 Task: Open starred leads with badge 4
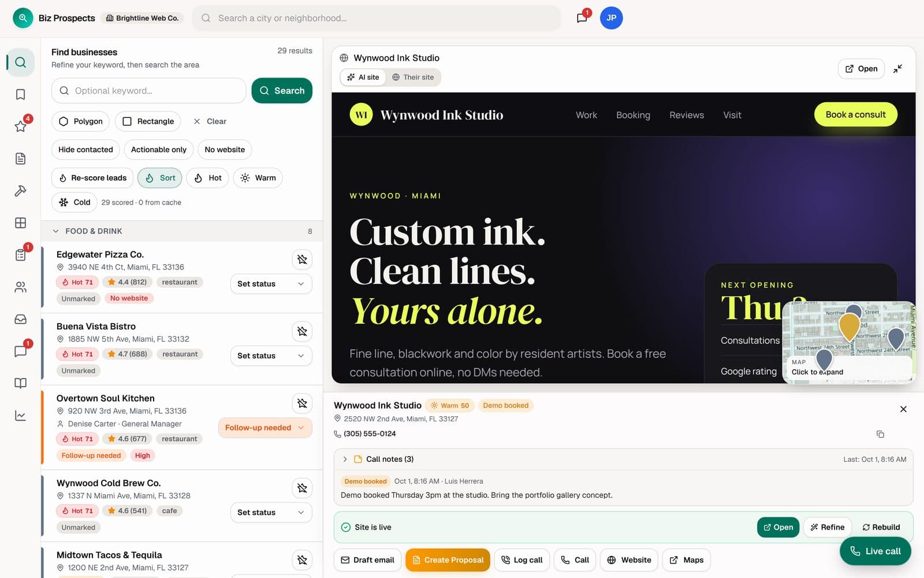(20, 126)
